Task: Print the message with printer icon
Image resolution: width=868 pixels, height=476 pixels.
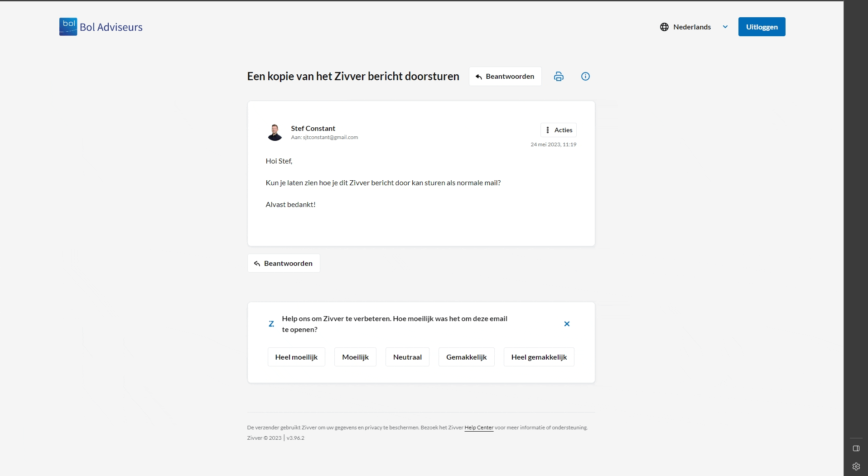Action: tap(559, 76)
